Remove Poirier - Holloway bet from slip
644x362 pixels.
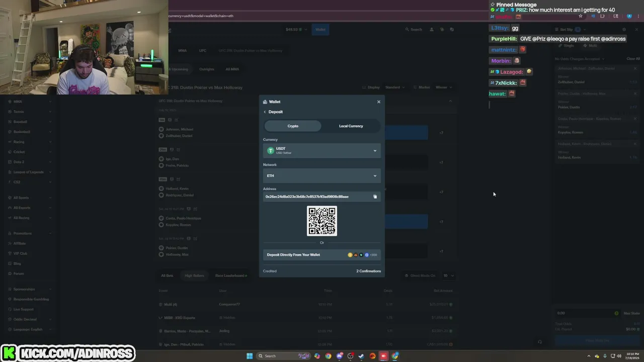coord(635,94)
